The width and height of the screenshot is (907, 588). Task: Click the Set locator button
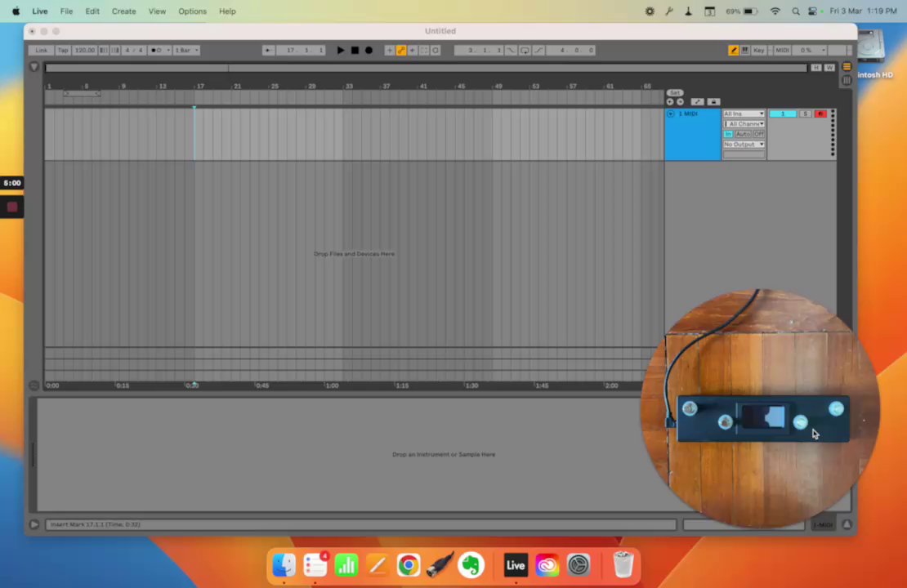coord(674,92)
